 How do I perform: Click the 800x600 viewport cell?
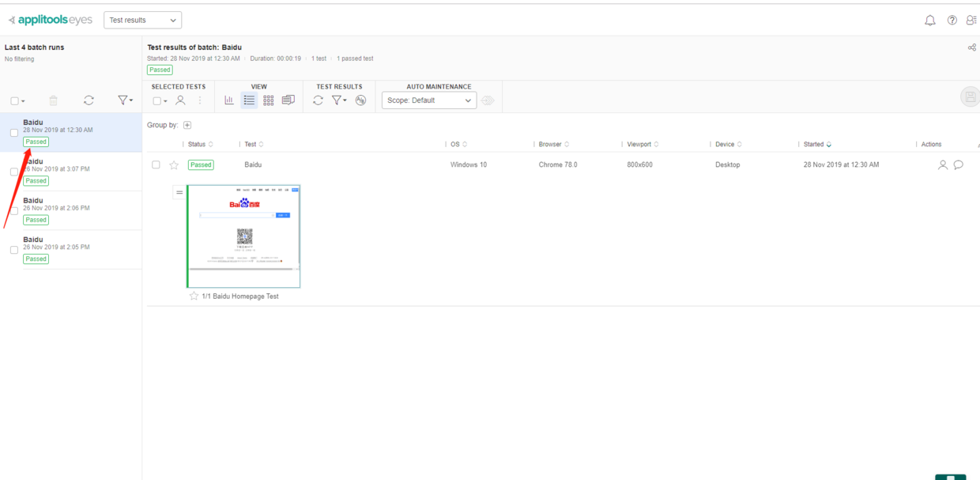(x=639, y=164)
